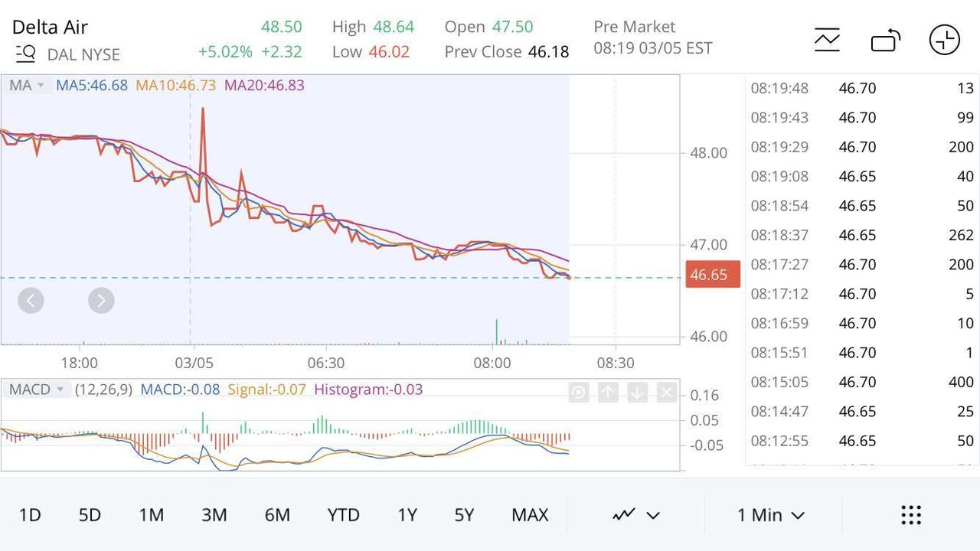Tap the rotate screen orientation icon
The image size is (980, 551).
click(886, 40)
